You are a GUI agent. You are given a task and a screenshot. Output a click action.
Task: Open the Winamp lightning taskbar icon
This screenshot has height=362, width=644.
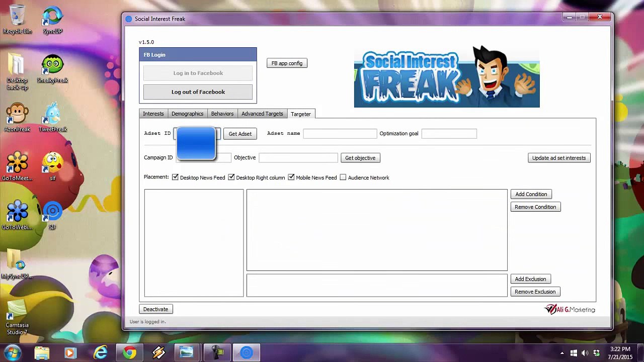[x=159, y=353]
